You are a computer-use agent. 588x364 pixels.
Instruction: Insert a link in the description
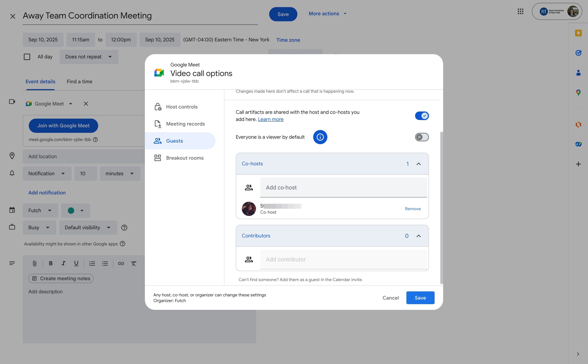click(121, 263)
